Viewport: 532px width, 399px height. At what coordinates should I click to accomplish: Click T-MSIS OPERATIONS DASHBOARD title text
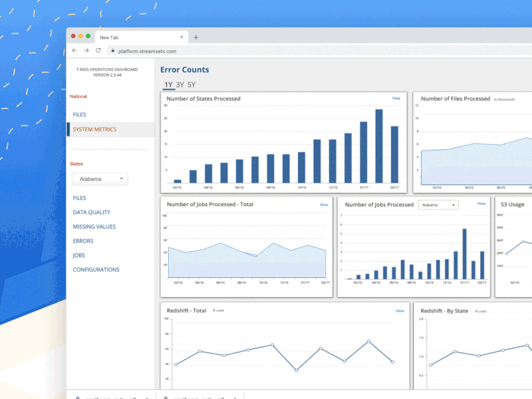[x=107, y=70]
